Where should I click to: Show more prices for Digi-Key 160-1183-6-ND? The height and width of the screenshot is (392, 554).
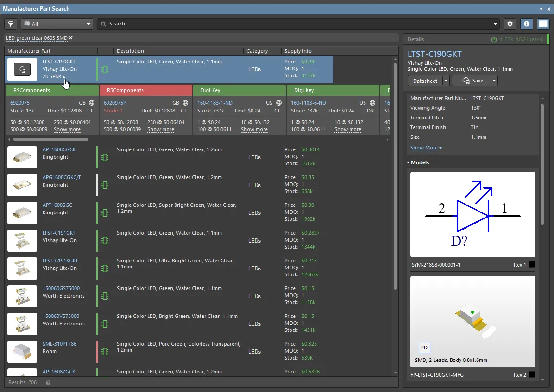click(348, 130)
